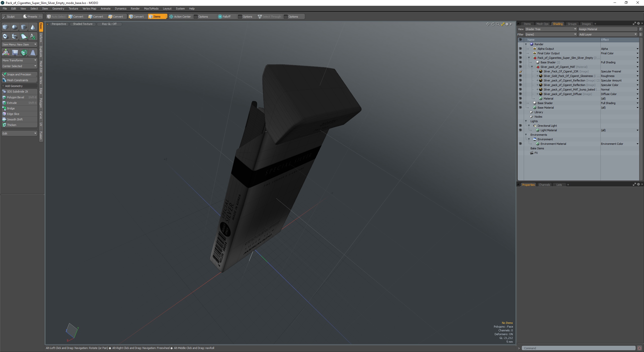The width and height of the screenshot is (644, 352).
Task: Select the Text tool icon
Action: [33, 36]
